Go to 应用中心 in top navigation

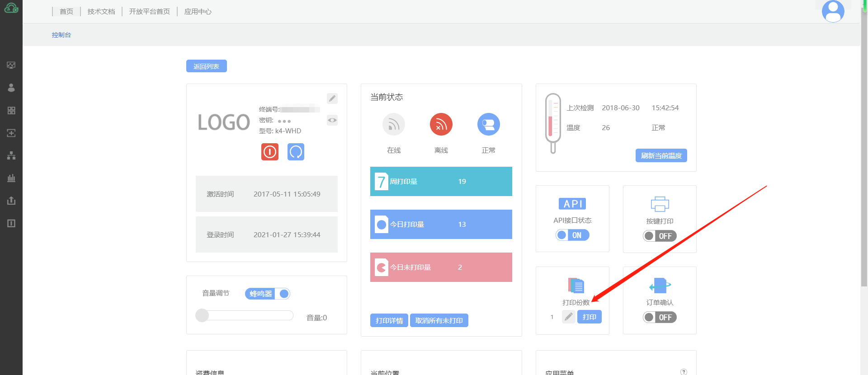198,11
